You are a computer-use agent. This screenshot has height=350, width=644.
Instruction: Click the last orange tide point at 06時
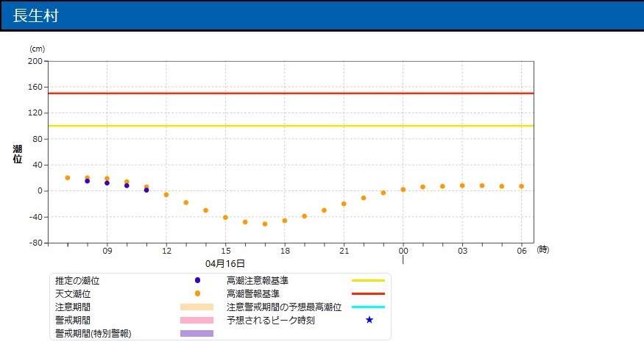pos(521,186)
